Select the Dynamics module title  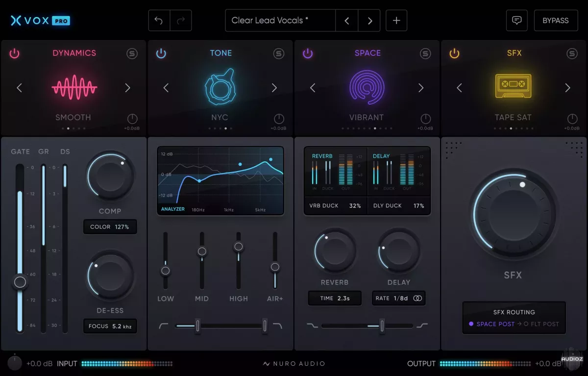(x=74, y=53)
